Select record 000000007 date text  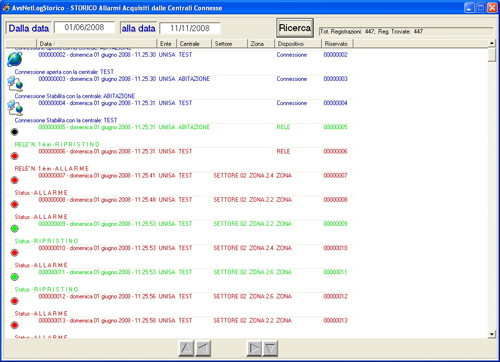(x=97, y=175)
